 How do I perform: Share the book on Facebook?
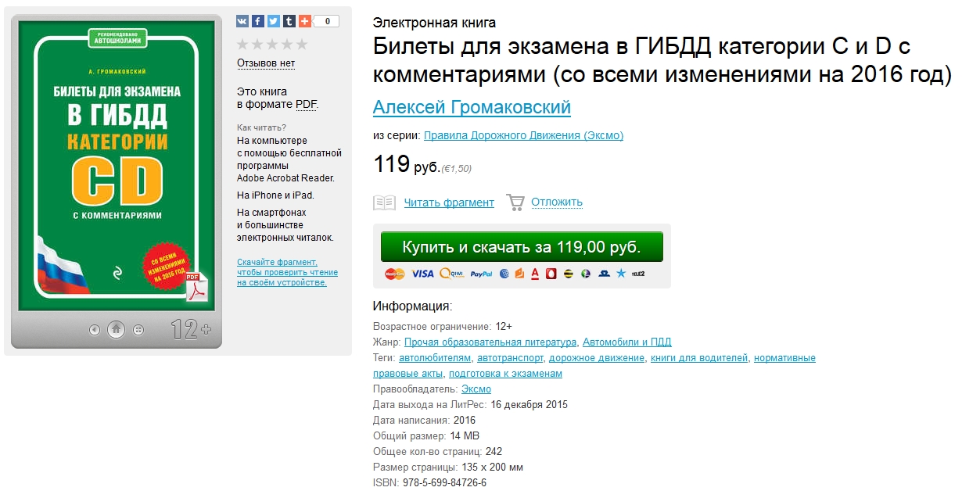coord(258,20)
